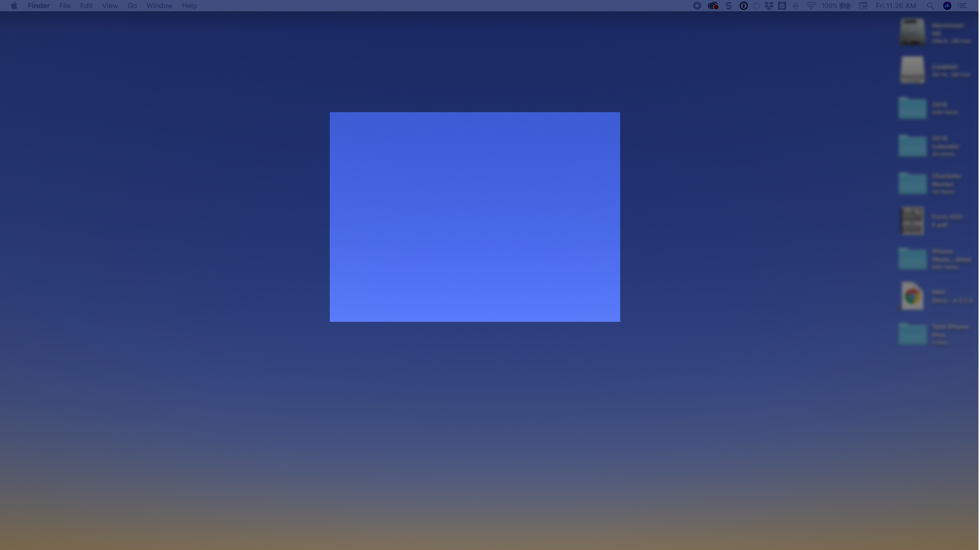
Task: Select the Chrome HTML file on desktop
Action: [x=912, y=296]
